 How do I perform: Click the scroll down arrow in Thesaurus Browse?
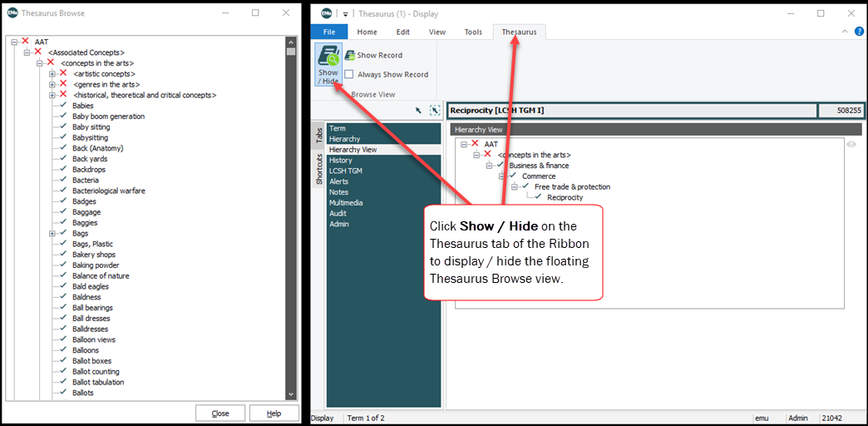[291, 394]
